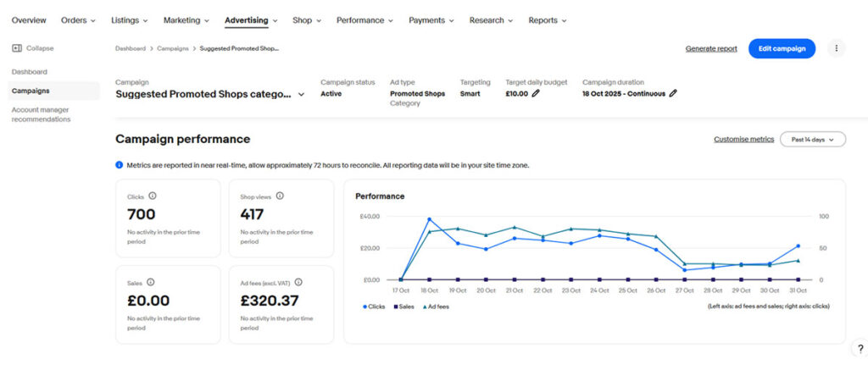Click the Sales info icon
The height and width of the screenshot is (370, 868).
click(150, 282)
